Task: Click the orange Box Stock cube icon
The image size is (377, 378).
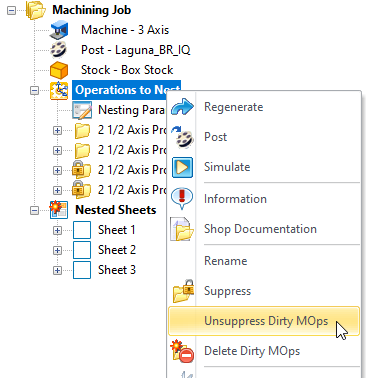Action: click(59, 70)
